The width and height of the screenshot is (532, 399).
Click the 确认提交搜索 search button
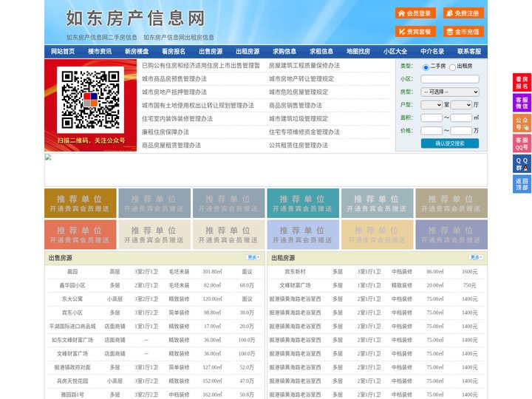[x=450, y=143]
